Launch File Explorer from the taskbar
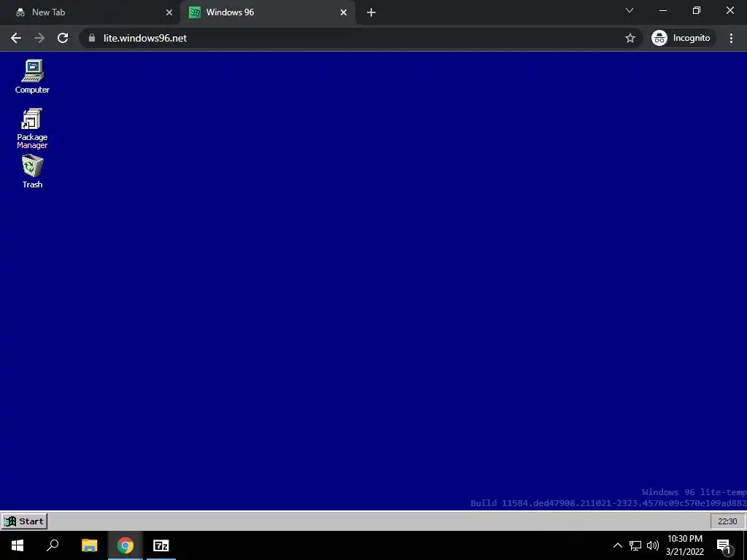Image resolution: width=747 pixels, height=560 pixels. pos(89,545)
